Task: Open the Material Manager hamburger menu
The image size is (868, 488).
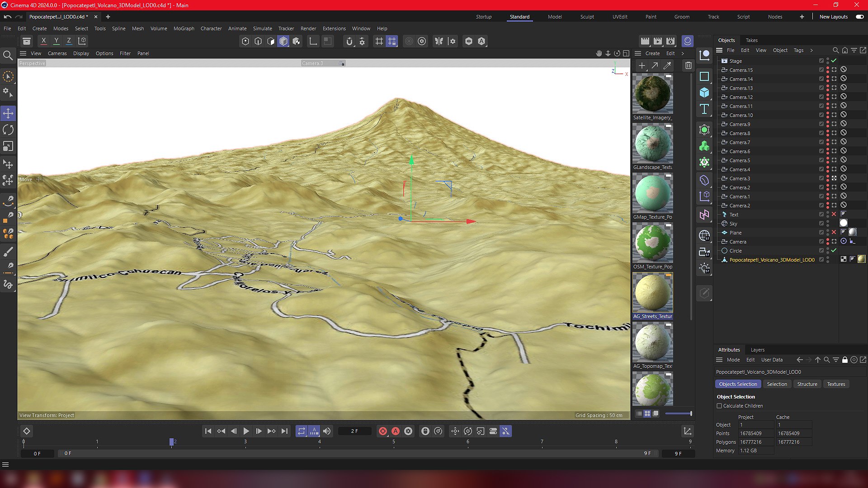Action: (x=638, y=53)
